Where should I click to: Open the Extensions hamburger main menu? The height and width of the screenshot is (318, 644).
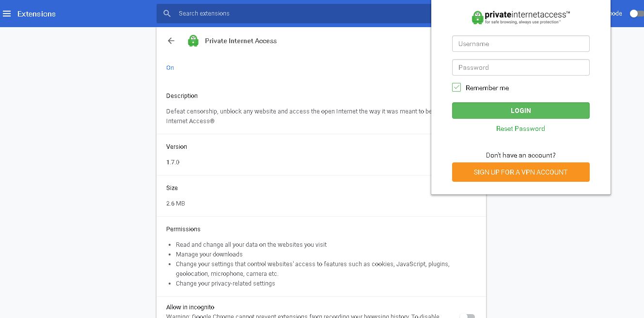[7, 14]
